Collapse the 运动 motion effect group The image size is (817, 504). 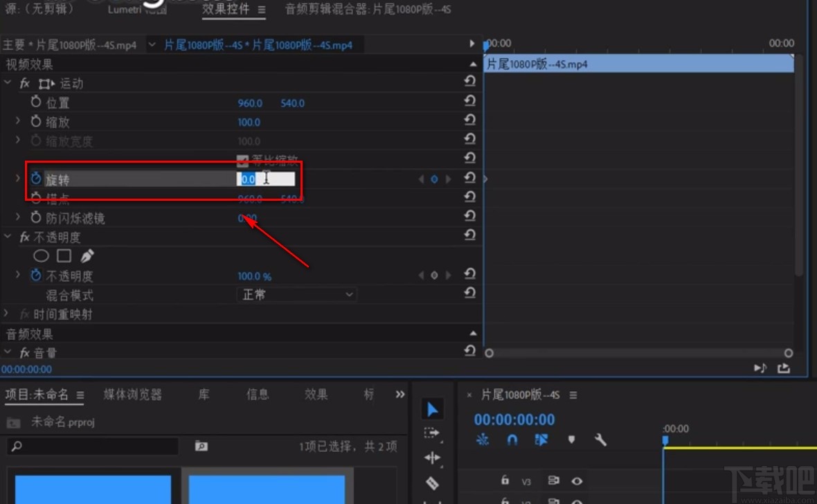pyautogui.click(x=8, y=82)
